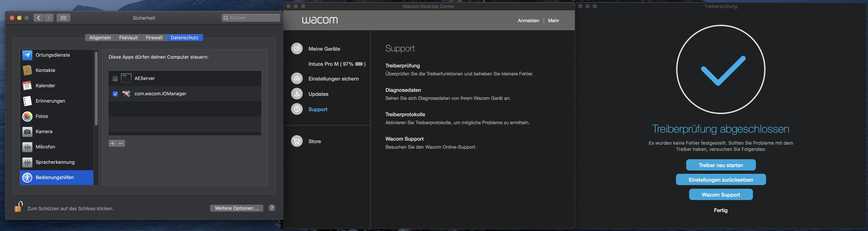This screenshot has height=231, width=868.
Task: Click Treiber neu starten button
Action: [x=721, y=165]
